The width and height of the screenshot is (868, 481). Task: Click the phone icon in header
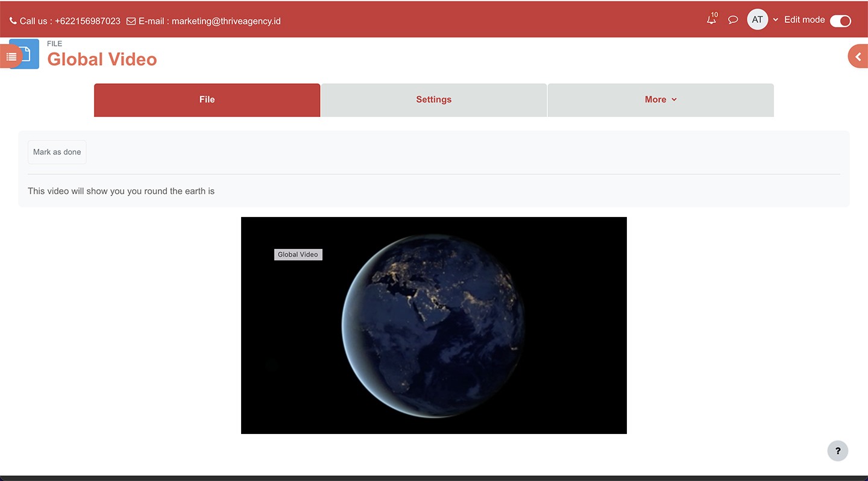[x=13, y=21]
